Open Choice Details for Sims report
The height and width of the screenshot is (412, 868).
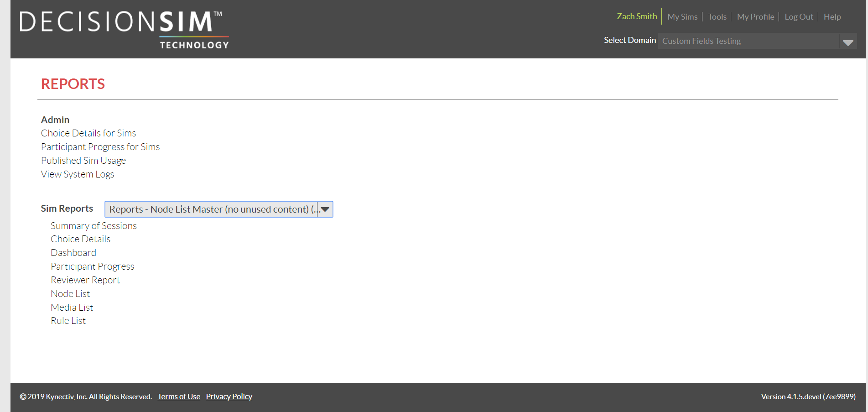click(x=88, y=133)
